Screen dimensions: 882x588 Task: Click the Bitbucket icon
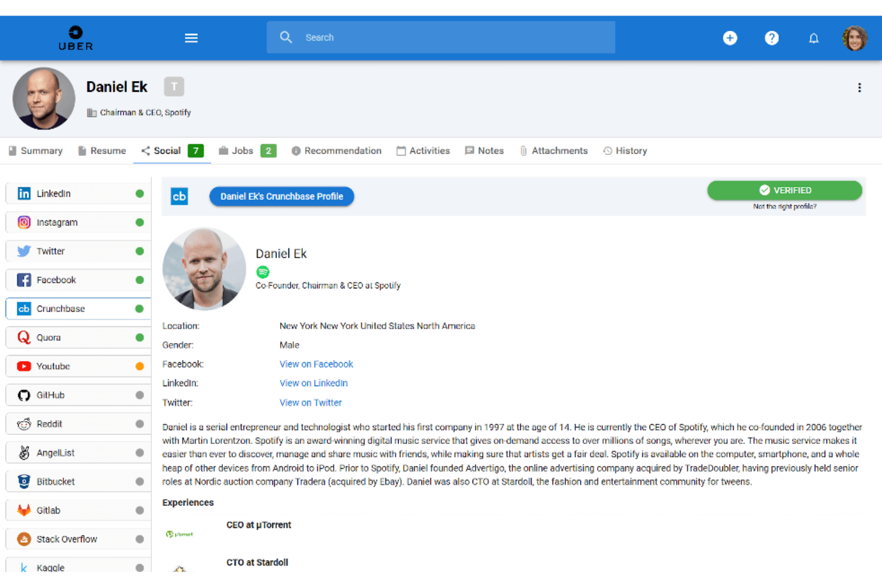point(24,481)
